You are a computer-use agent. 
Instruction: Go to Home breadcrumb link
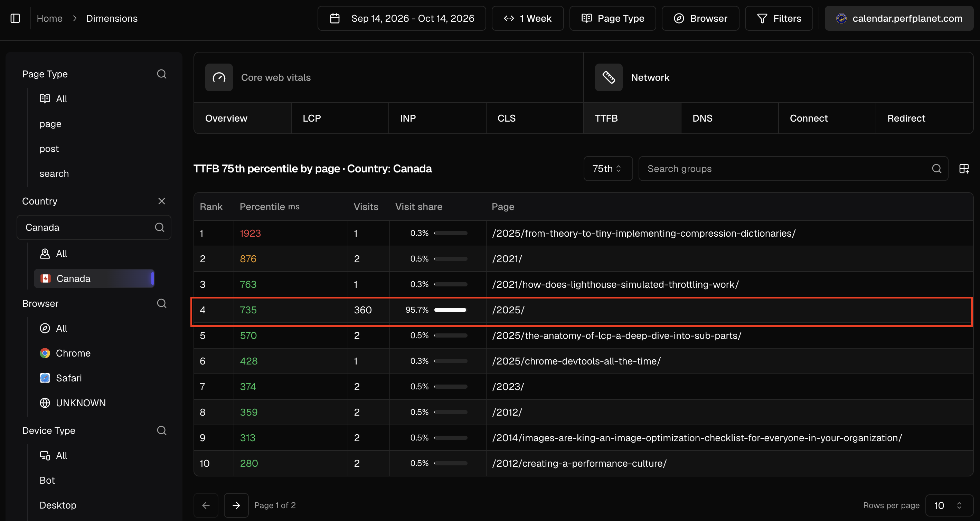(49, 18)
